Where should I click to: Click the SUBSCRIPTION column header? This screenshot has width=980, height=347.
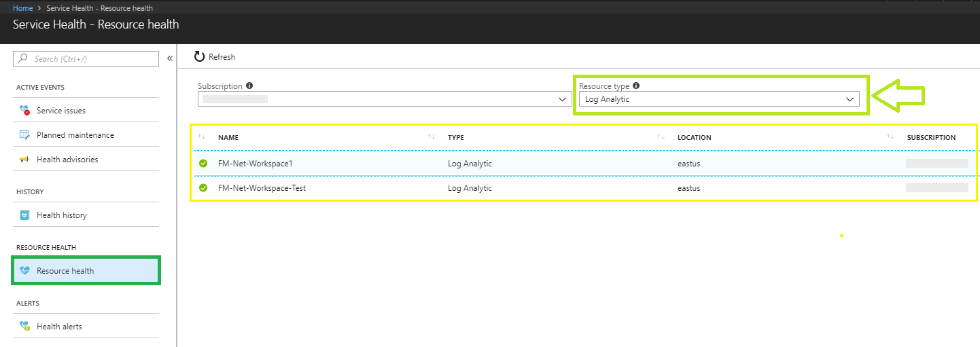pyautogui.click(x=931, y=137)
